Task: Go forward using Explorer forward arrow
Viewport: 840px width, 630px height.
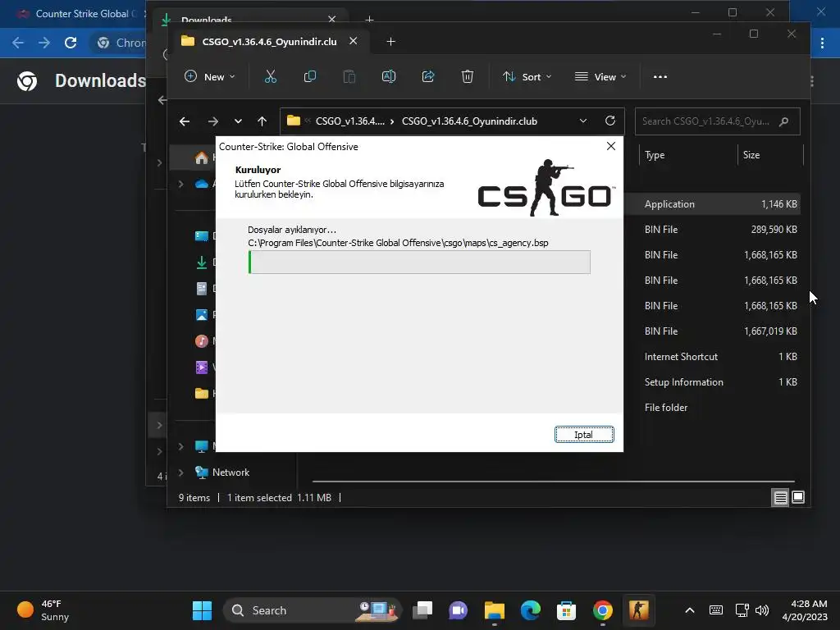Action: pyautogui.click(x=213, y=121)
